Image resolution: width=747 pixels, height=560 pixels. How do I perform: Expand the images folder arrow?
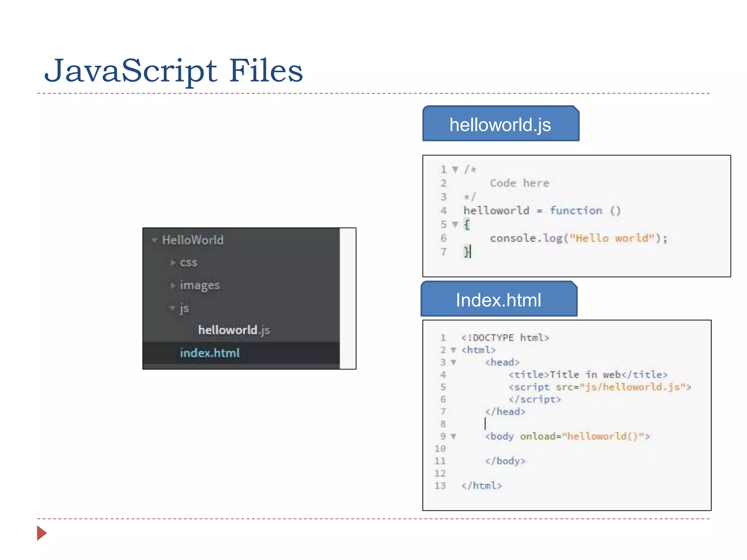click(x=173, y=285)
